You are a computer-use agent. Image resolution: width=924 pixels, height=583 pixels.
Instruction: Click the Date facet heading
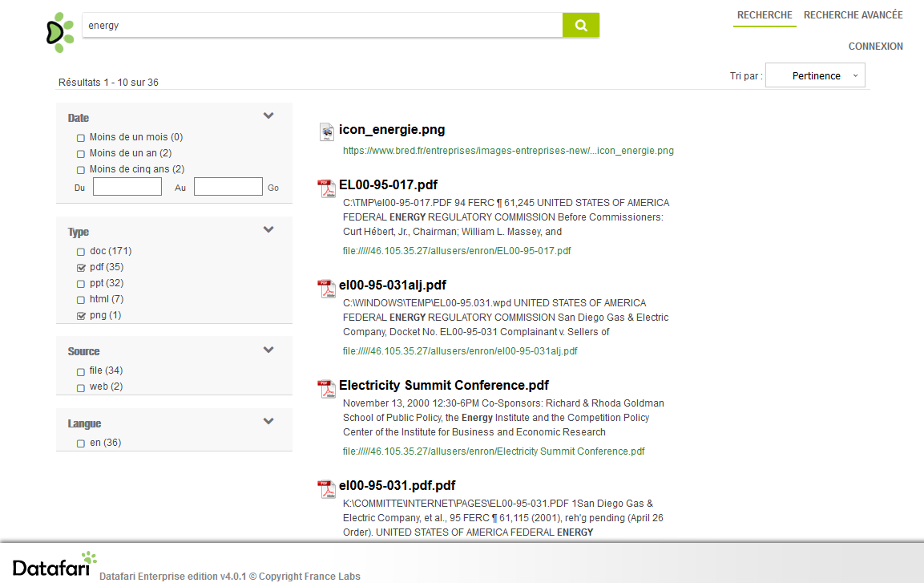point(79,118)
